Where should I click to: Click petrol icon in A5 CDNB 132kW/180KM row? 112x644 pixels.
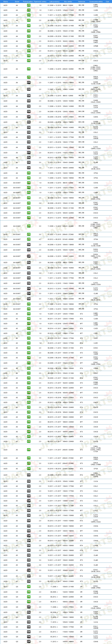point(29,368)
